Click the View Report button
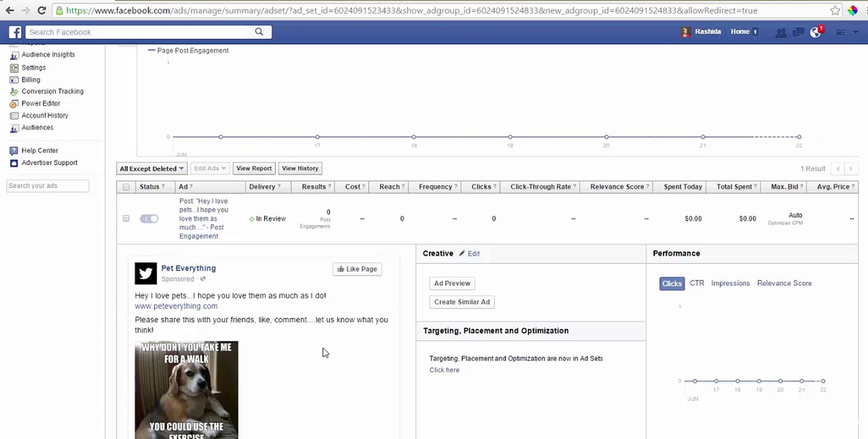Screen dimensions: 868x439 [x=254, y=169]
